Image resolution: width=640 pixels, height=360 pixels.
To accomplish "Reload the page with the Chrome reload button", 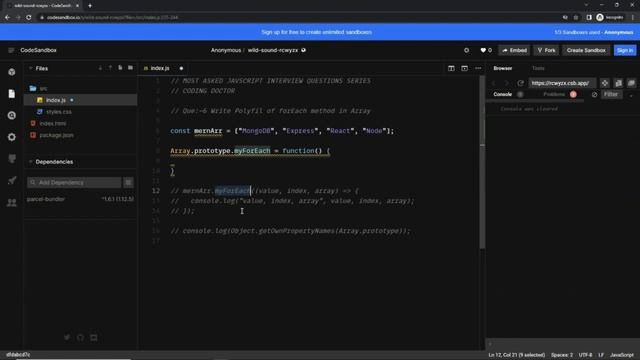I will pyautogui.click(x=29, y=18).
